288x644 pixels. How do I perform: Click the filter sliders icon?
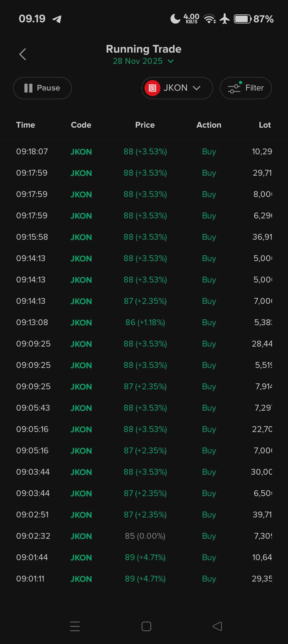(234, 88)
